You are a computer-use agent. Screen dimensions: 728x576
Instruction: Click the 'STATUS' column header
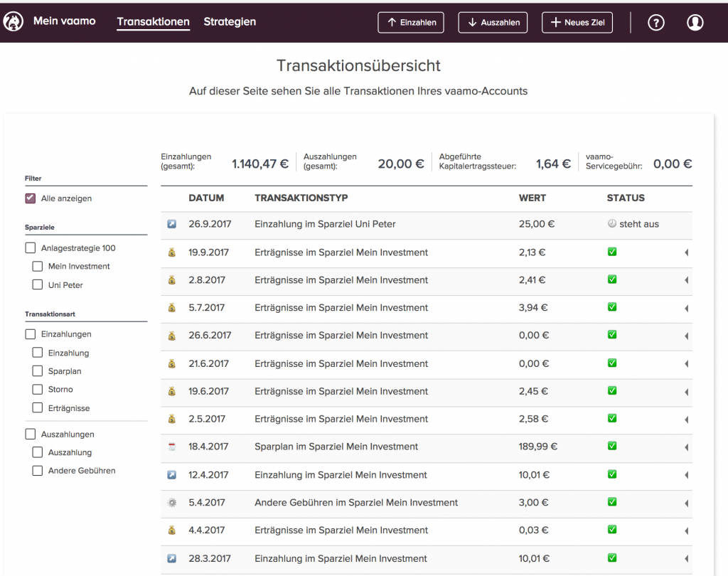(626, 198)
